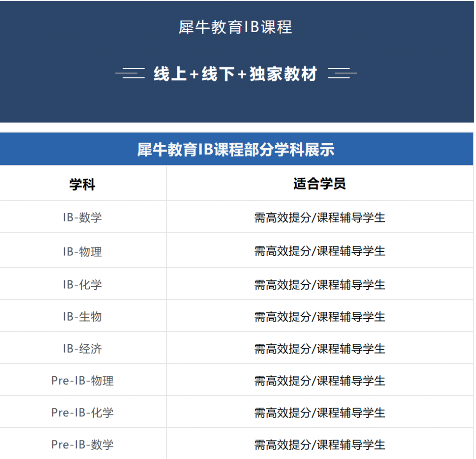Click the 线上+线下+独家教材 slogan text
The height and width of the screenshot is (459, 476).
[x=235, y=74]
